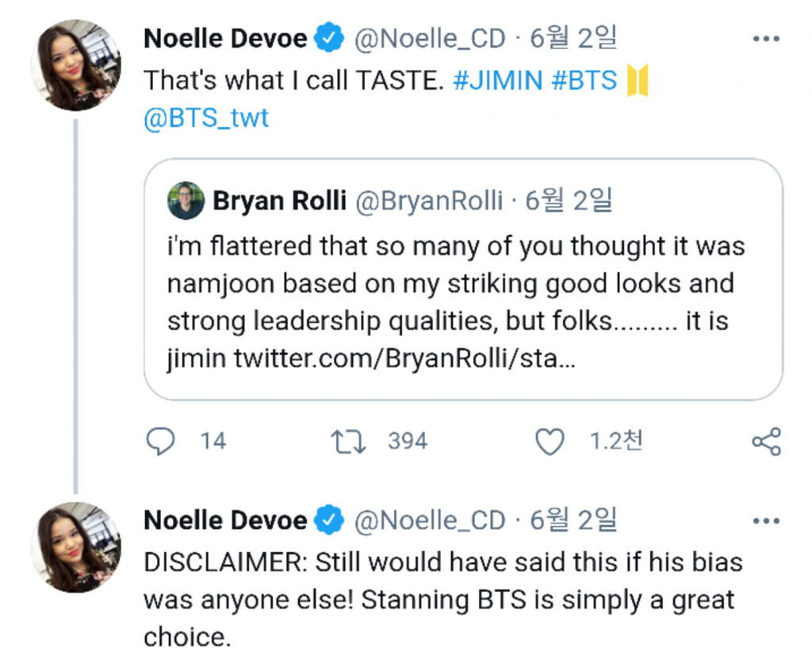Viewport: 812px width, 672px height.
Task: Click the verified badge on the DISCLAIMER tweet
Action: pyautogui.click(x=329, y=520)
